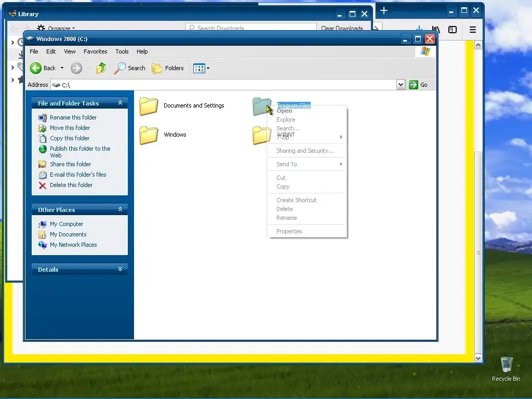Open the Recycle Bin on desktop
Image resolution: width=532 pixels, height=399 pixels.
[x=506, y=369]
